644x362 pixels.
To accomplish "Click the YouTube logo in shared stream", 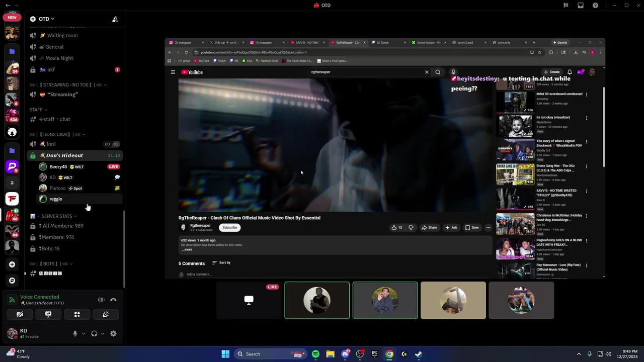I will point(192,72).
